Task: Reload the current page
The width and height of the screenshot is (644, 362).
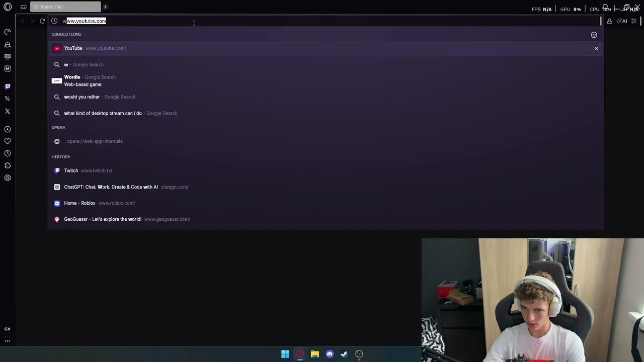Action: pyautogui.click(x=42, y=21)
